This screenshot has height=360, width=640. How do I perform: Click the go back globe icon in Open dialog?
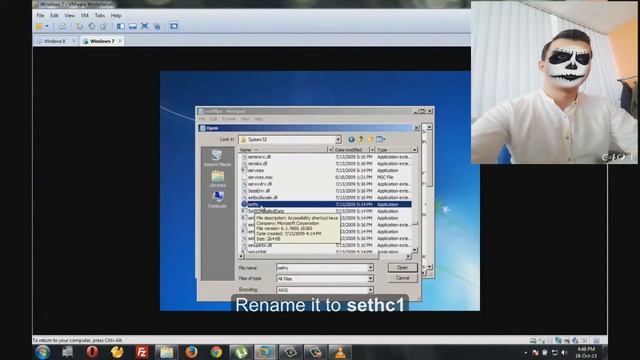(351, 140)
